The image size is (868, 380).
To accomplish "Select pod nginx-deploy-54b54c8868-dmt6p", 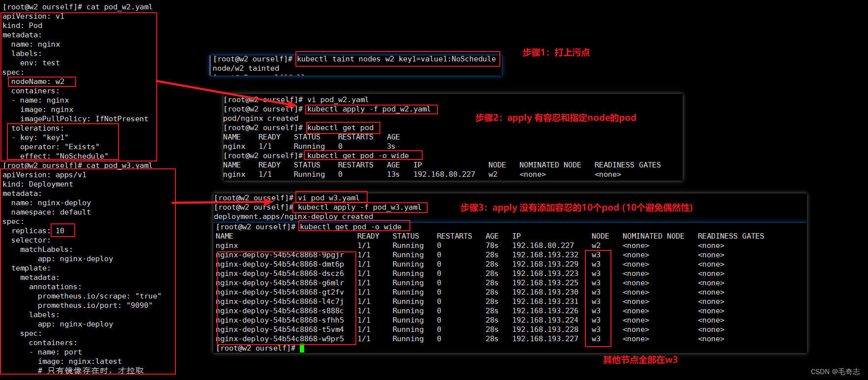I will click(x=280, y=264).
